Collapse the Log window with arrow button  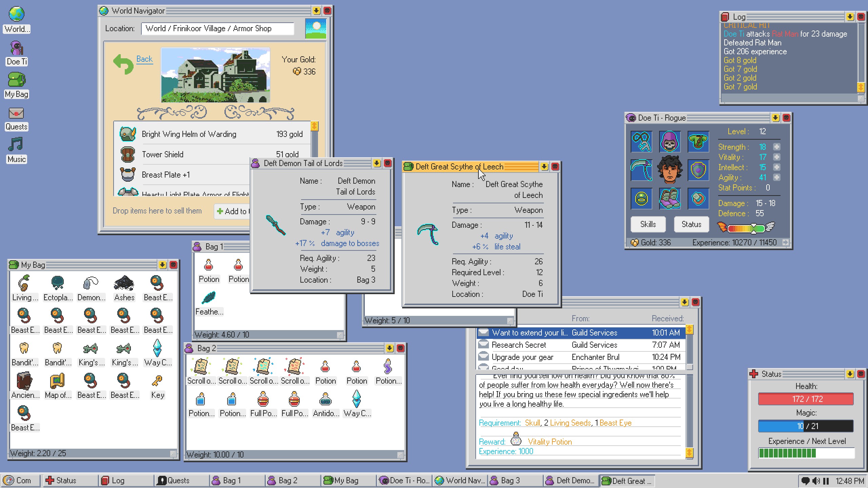pyautogui.click(x=850, y=17)
